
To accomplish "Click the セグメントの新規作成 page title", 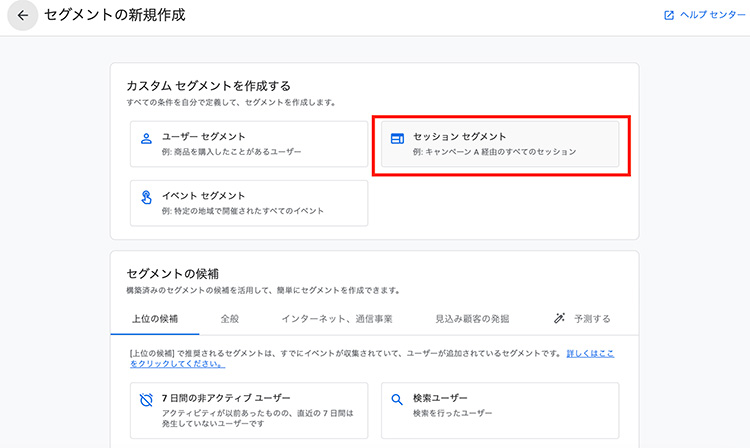I will point(115,15).
